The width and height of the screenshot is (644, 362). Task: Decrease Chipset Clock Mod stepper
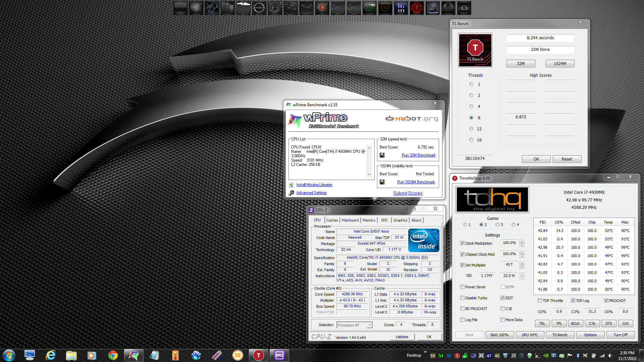point(522,256)
